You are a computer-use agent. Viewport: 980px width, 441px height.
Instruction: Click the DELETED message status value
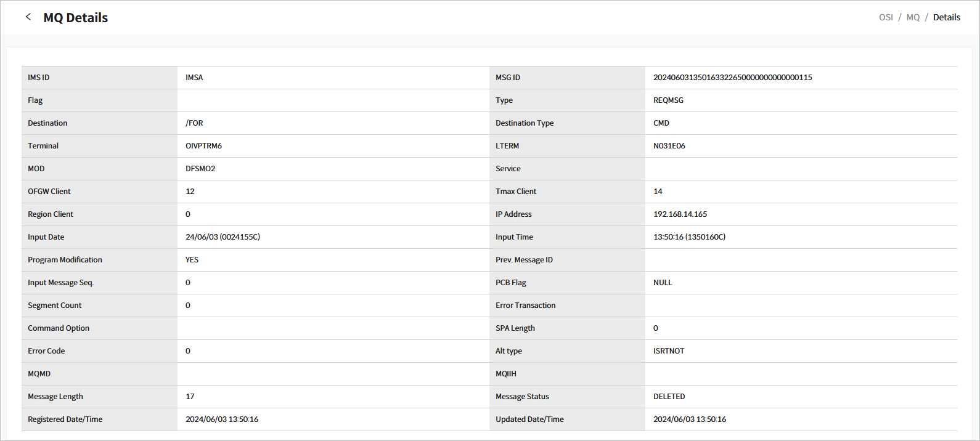[669, 397]
